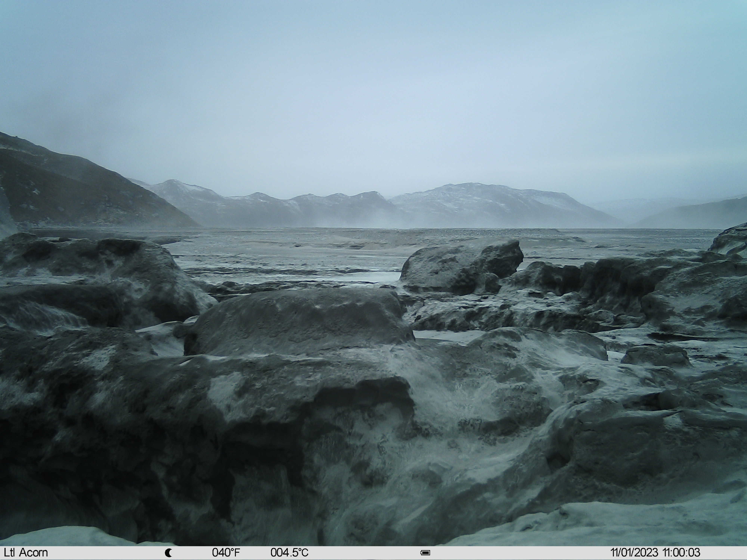Click the overcast sky above the mountains
747x560 pixels.
[371, 88]
